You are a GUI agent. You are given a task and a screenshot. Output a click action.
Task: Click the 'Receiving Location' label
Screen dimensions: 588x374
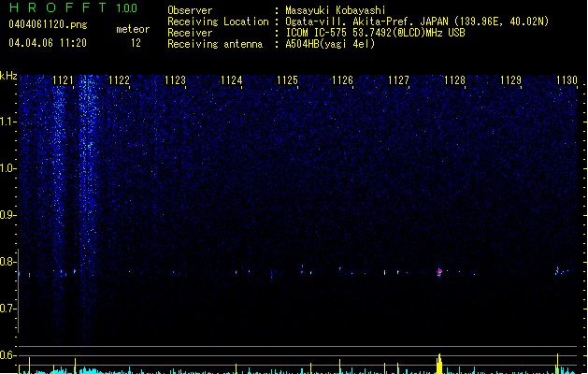(218, 22)
